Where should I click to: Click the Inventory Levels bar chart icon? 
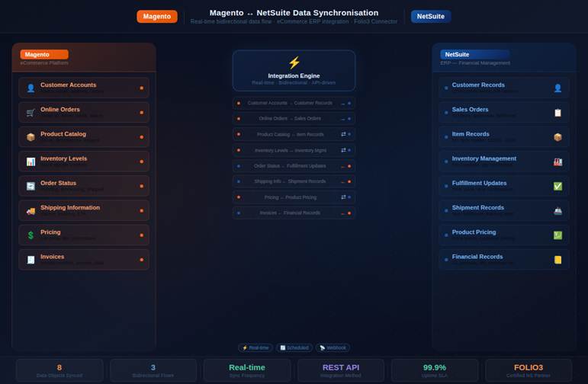(31, 162)
